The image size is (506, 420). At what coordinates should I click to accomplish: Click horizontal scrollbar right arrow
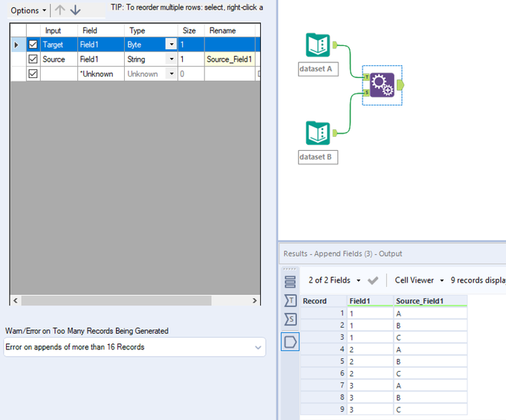(255, 300)
